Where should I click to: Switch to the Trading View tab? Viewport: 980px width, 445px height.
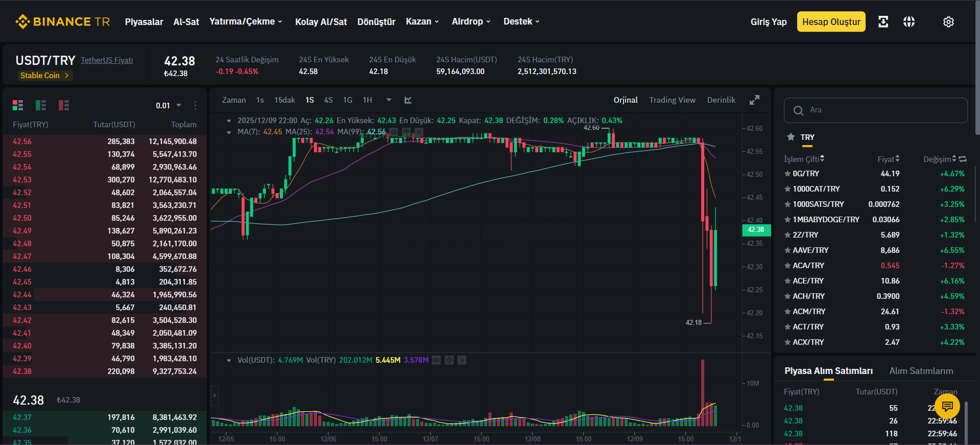pyautogui.click(x=672, y=100)
